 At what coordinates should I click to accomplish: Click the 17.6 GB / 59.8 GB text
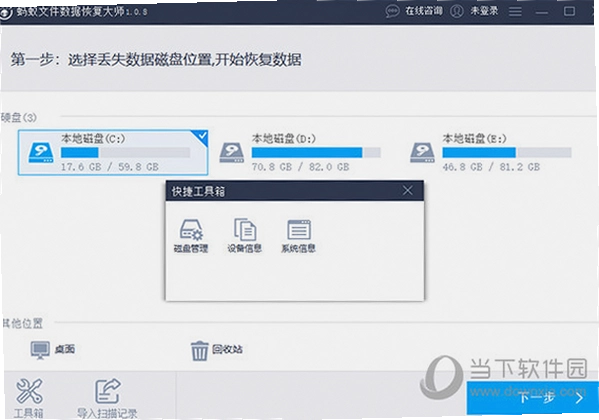[x=110, y=167]
